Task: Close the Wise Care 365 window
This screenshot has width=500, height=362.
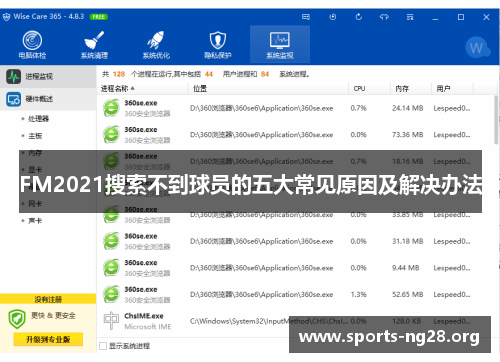Action: tap(486, 17)
